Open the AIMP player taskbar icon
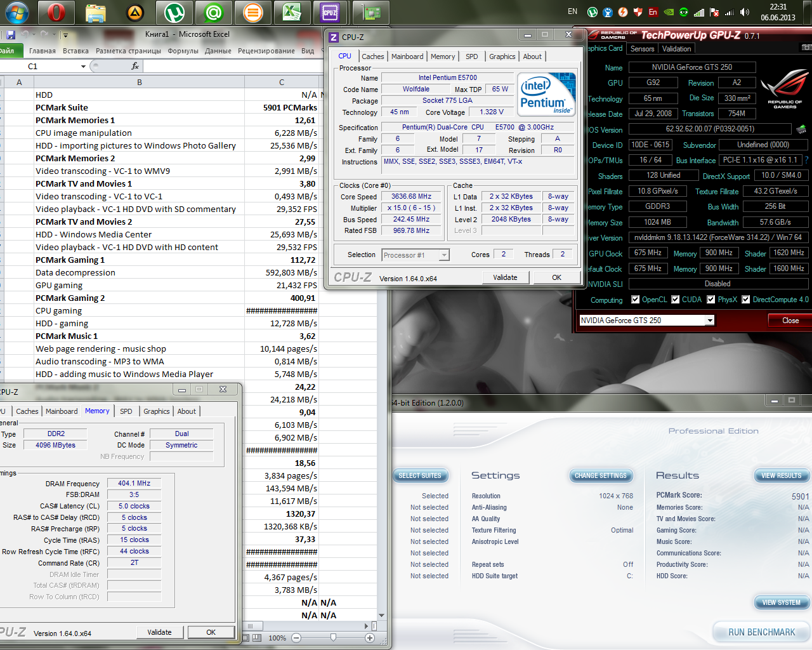This screenshot has width=812, height=650. tap(135, 12)
